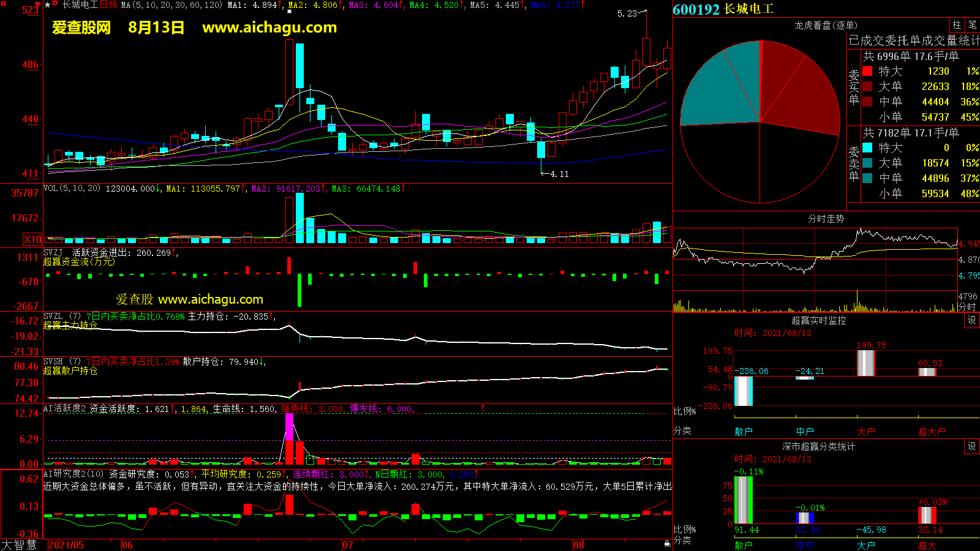Click the star favorite icon beside 长城电工

tap(48, 5)
